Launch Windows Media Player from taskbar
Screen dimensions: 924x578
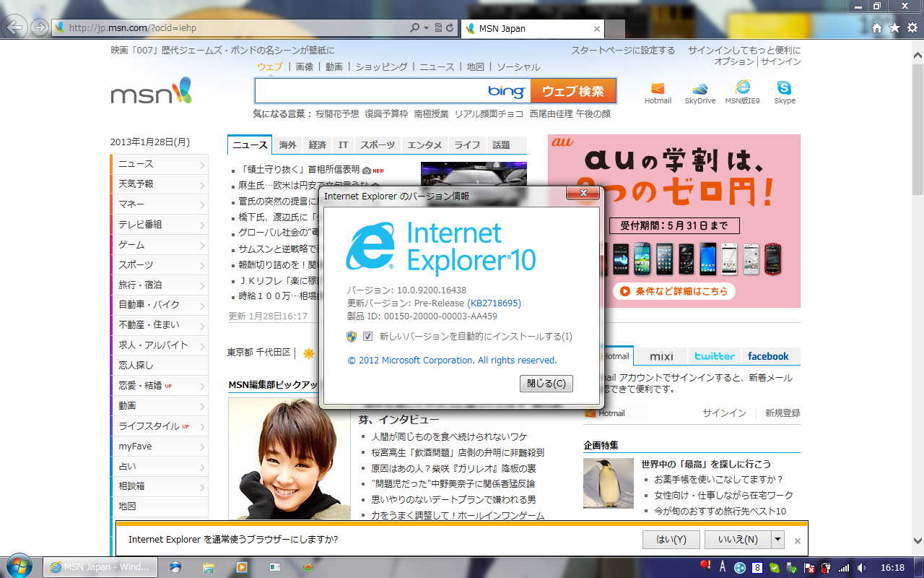click(x=242, y=567)
